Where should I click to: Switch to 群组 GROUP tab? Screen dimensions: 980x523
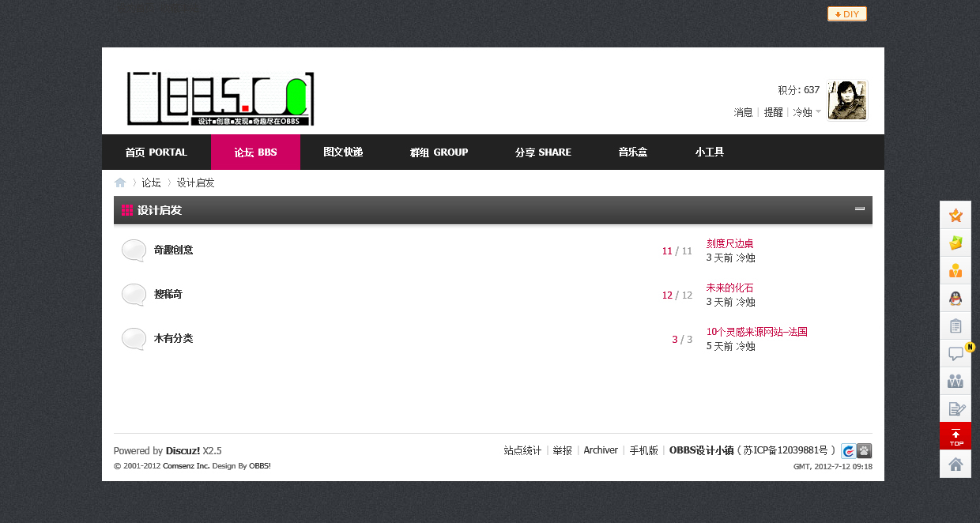coord(439,152)
